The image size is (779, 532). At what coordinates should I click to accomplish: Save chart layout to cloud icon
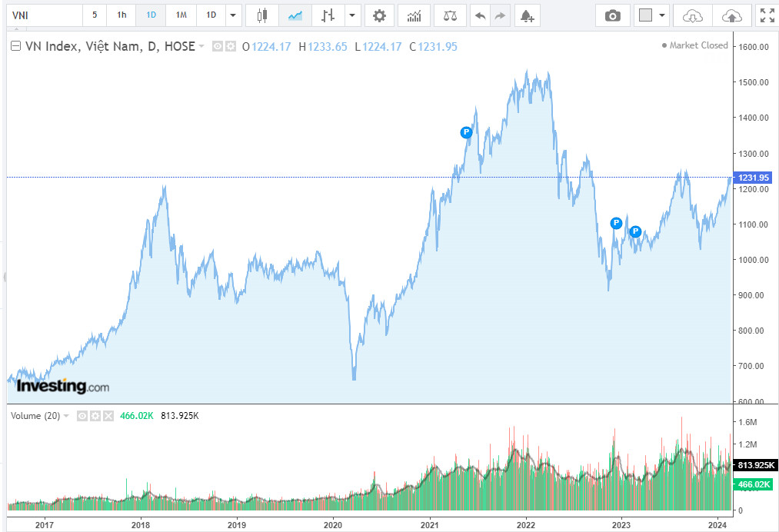coord(732,15)
